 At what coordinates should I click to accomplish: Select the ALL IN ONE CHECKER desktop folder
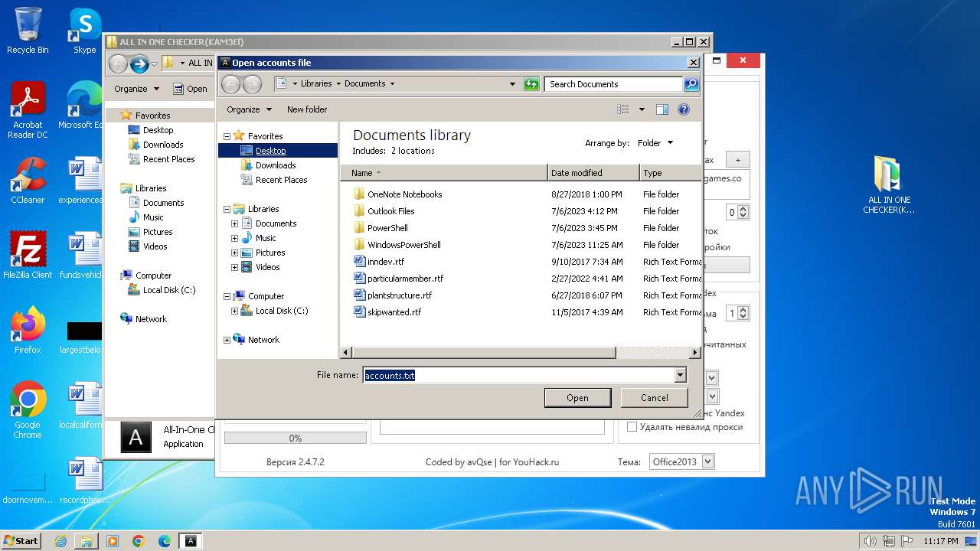pos(889,185)
